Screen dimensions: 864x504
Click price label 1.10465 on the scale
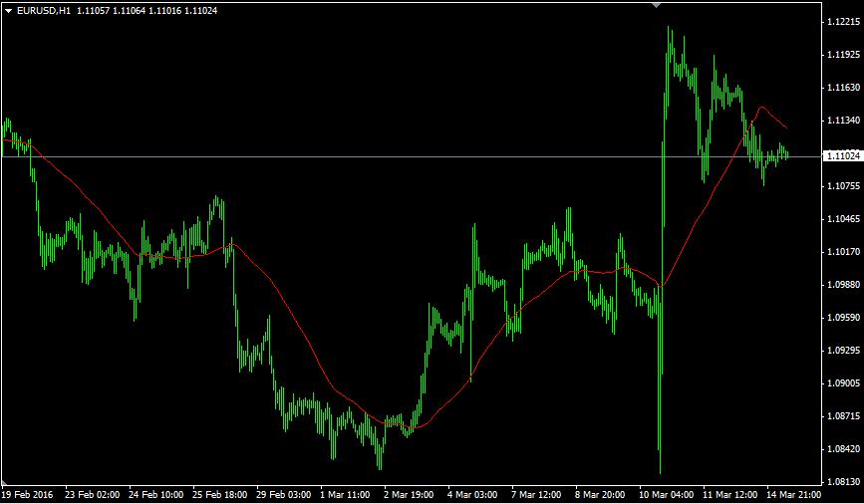(x=844, y=219)
